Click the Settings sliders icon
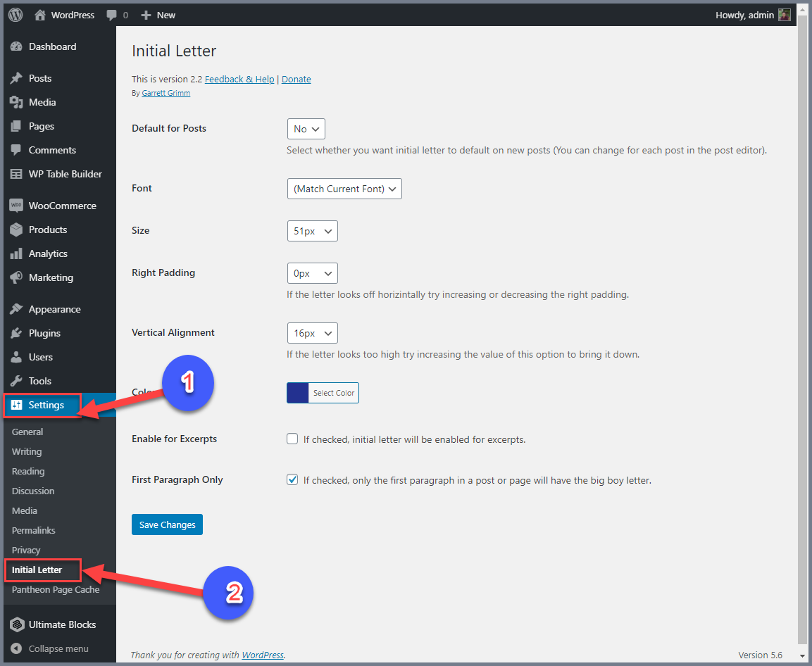Screen dimensions: 812x666 [x=17, y=405]
